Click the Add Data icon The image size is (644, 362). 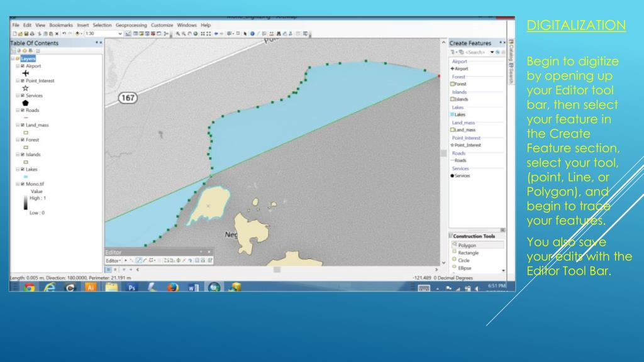(77, 34)
